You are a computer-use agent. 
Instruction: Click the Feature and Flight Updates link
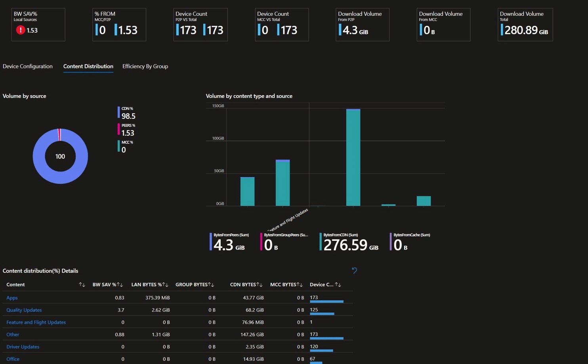click(36, 322)
